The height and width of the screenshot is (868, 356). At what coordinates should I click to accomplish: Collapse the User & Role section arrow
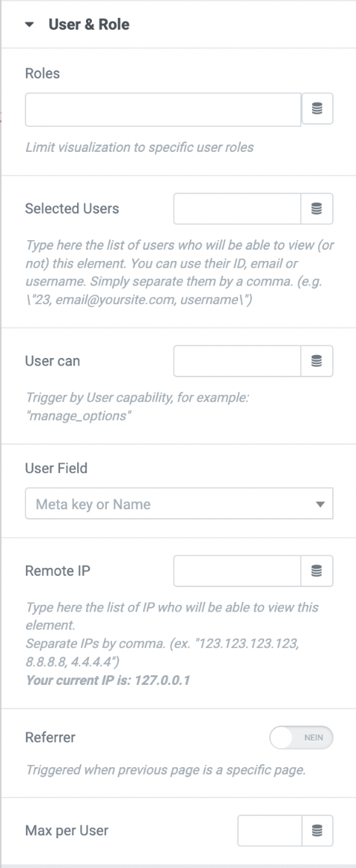click(30, 24)
